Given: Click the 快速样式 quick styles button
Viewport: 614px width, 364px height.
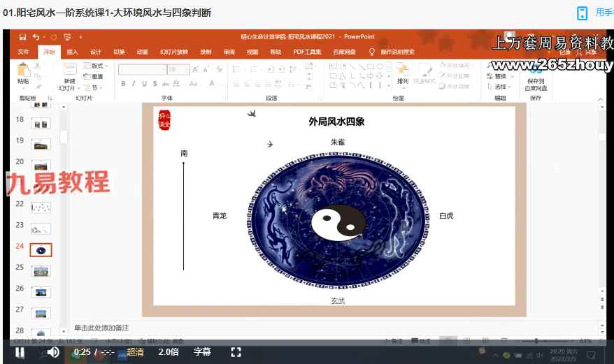Looking at the screenshot, I should coord(424,73).
